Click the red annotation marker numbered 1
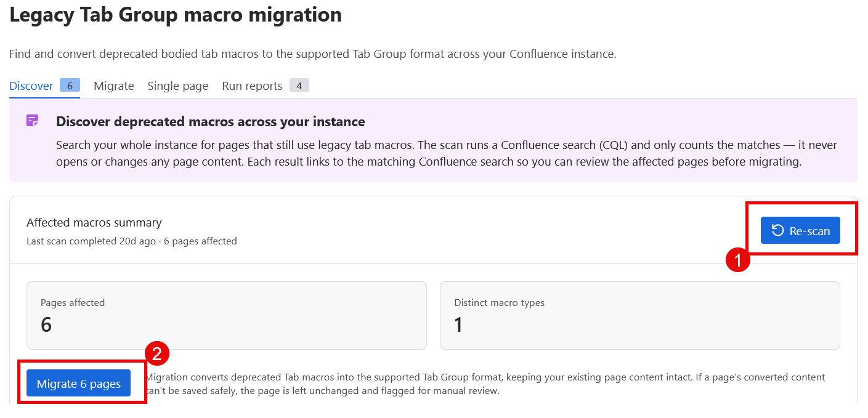Viewport: 868px width, 418px height. click(x=737, y=260)
